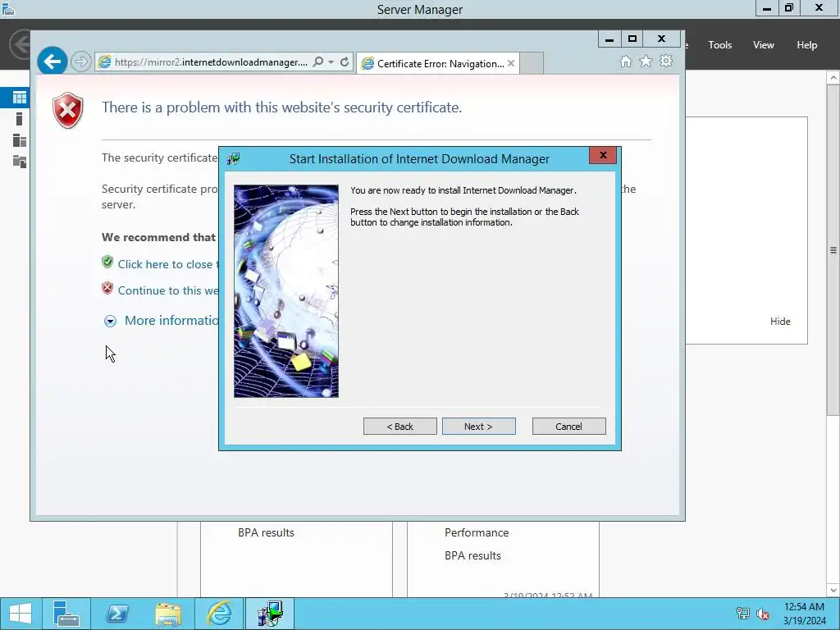Launch PowerShell from the taskbar

[116, 614]
